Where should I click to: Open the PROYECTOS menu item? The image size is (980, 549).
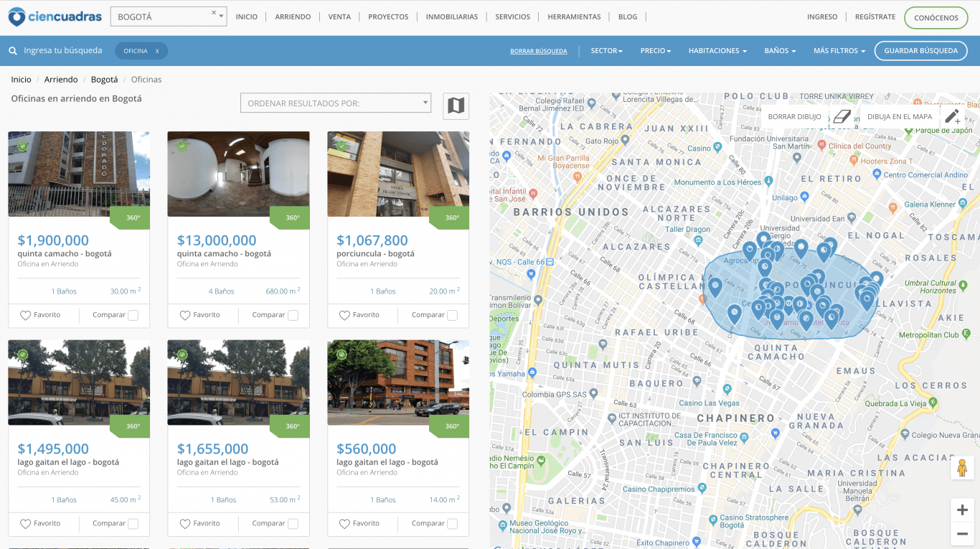pos(388,17)
